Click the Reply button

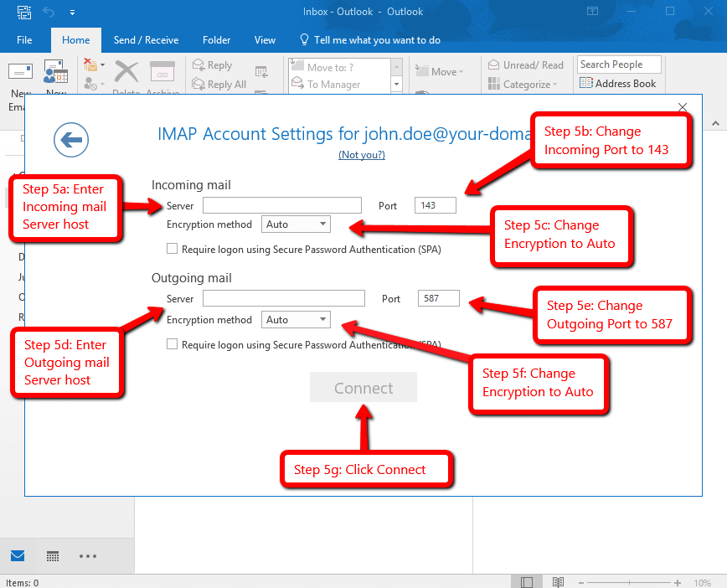coord(213,65)
